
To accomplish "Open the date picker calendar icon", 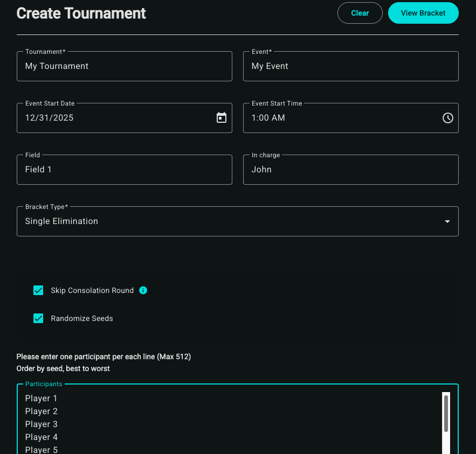I will [x=222, y=117].
